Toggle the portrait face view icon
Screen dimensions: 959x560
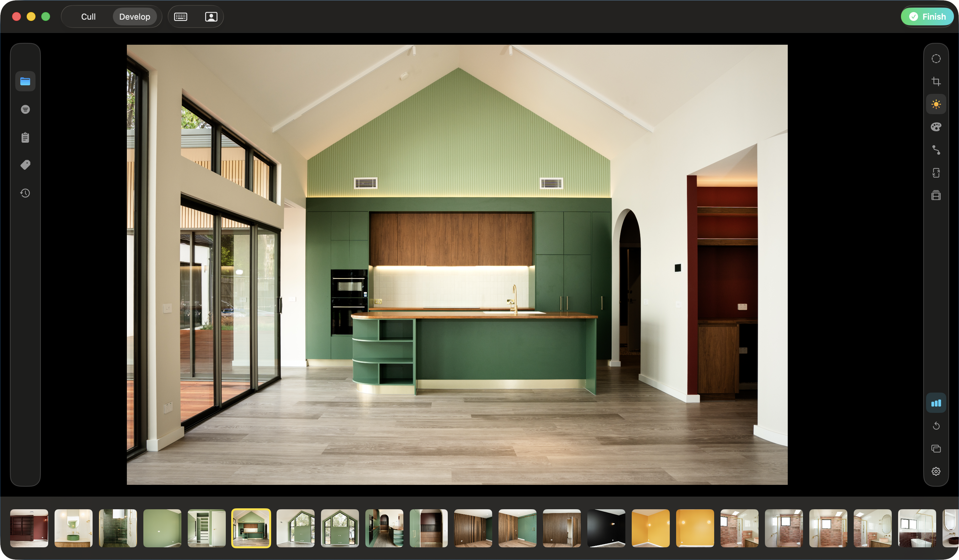click(211, 17)
